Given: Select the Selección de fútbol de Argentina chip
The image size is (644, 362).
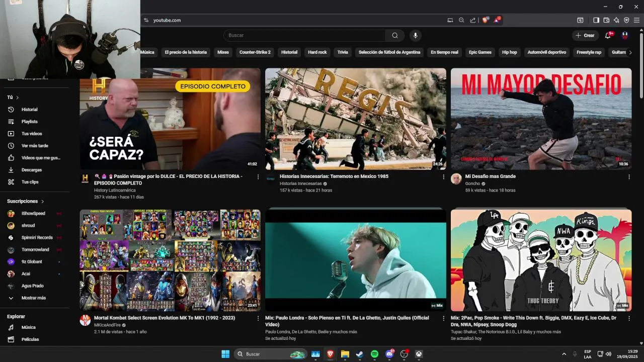Looking at the screenshot, I should (389, 52).
